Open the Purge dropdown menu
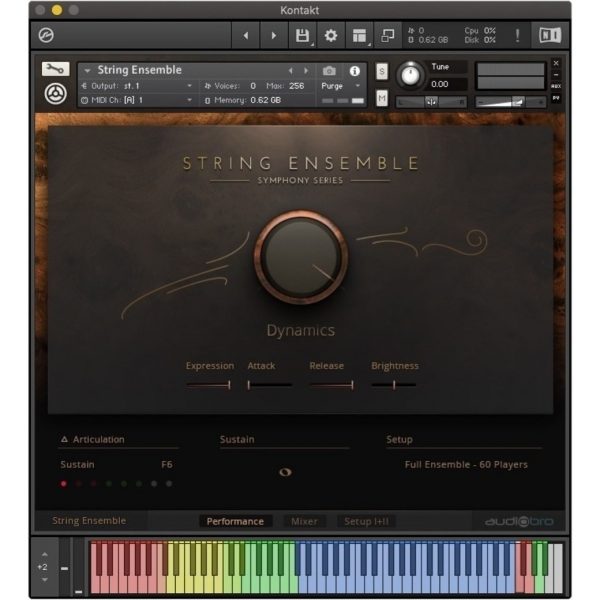Image resolution: width=600 pixels, height=600 pixels. coord(340,86)
